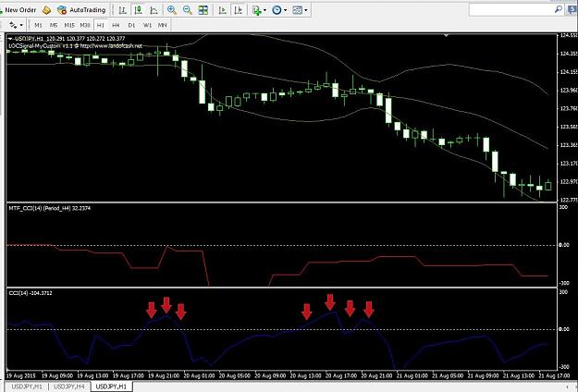
Task: Expand the periods dropdown arrow
Action: coord(286,10)
